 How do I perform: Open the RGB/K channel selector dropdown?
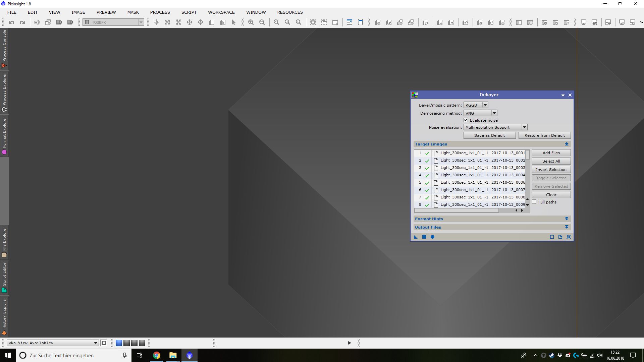(x=113, y=22)
